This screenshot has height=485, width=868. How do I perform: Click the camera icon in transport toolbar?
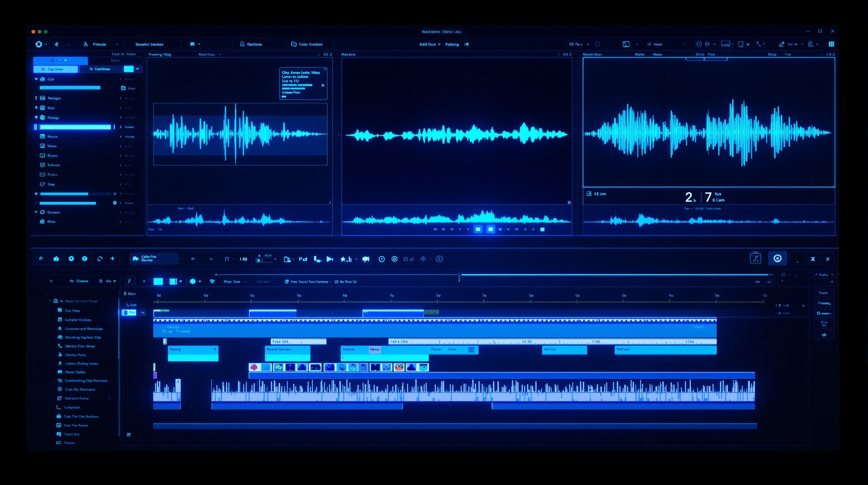click(366, 259)
